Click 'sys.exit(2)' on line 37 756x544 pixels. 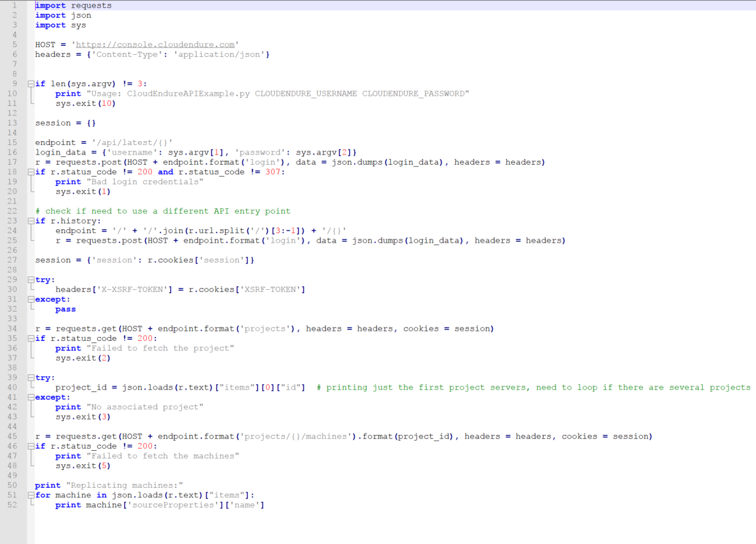pos(83,358)
